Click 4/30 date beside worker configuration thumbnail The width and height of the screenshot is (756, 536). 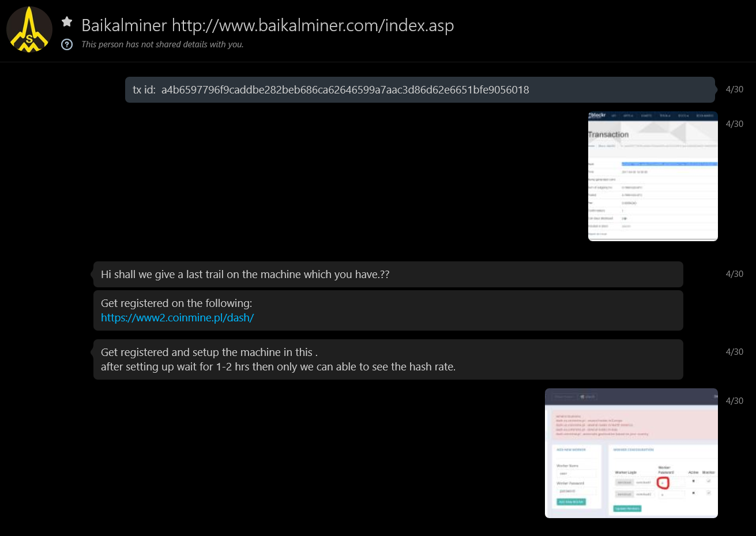[x=734, y=401]
